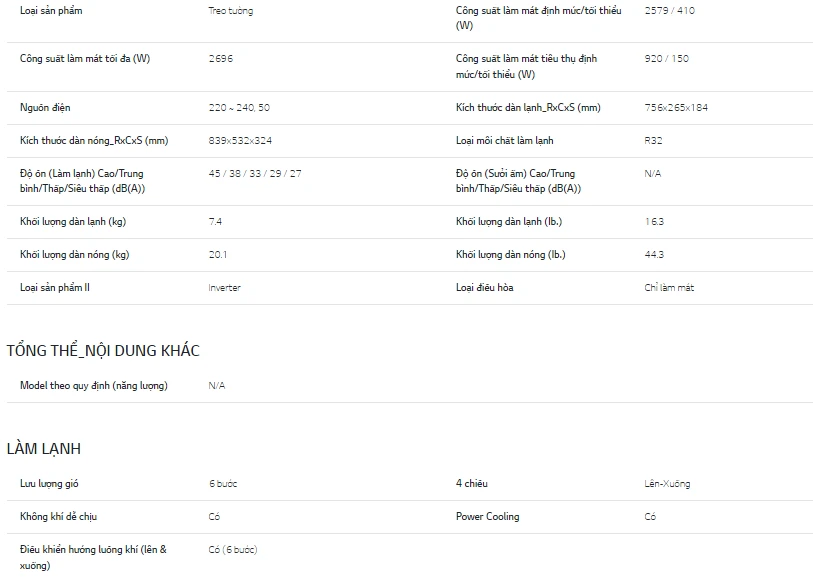Click the 'TỔNG THỂ_NỘI DUNG KHÁC' section heading
The height and width of the screenshot is (578, 813).
(x=103, y=350)
